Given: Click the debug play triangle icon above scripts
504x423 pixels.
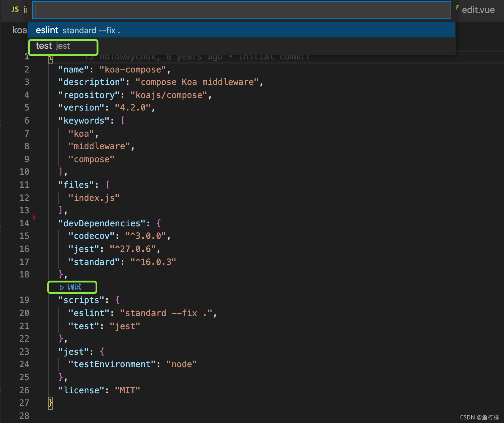Looking at the screenshot, I should click(62, 288).
